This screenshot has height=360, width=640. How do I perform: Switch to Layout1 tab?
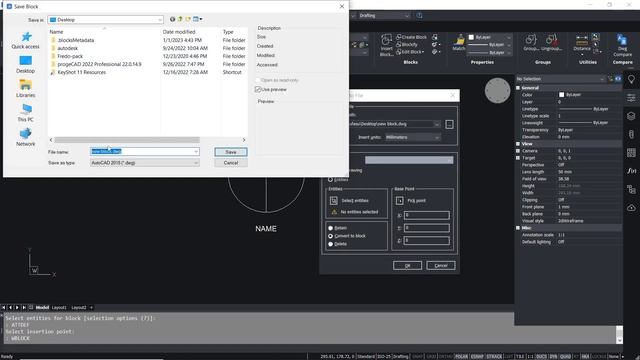[59, 307]
